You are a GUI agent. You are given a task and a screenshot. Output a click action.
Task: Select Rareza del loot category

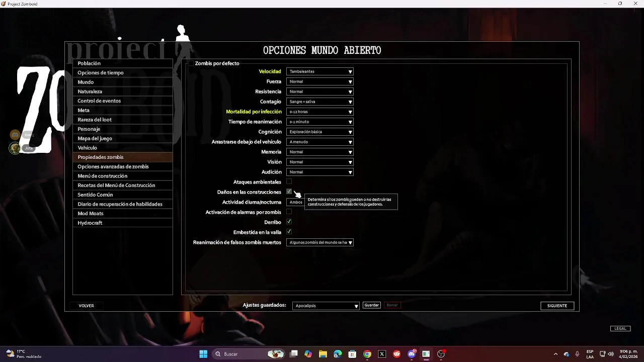tap(123, 120)
